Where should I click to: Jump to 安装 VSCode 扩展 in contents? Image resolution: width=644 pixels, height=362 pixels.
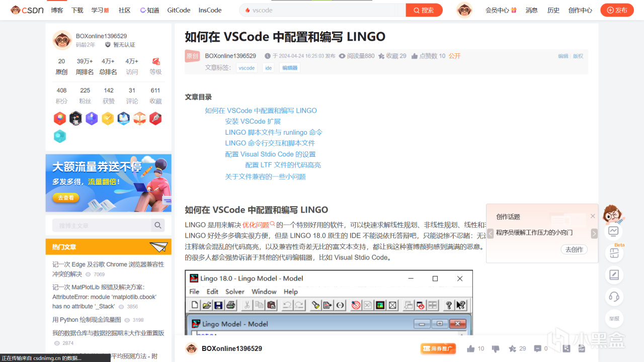coord(253,121)
